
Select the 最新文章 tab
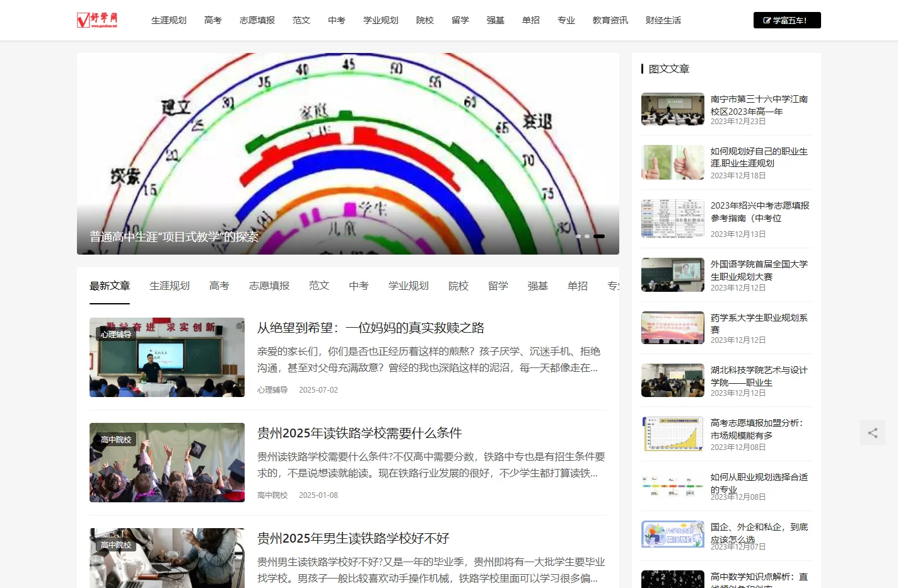[110, 285]
